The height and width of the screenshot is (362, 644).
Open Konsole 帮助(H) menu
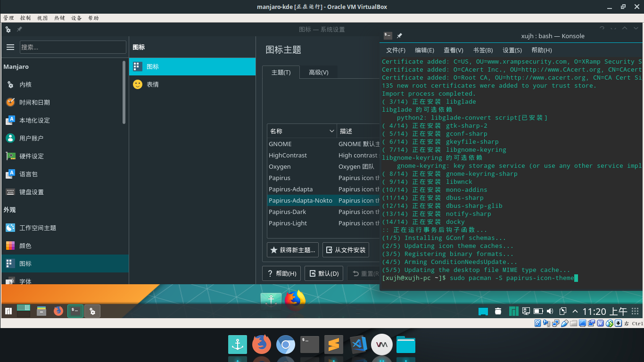(541, 50)
